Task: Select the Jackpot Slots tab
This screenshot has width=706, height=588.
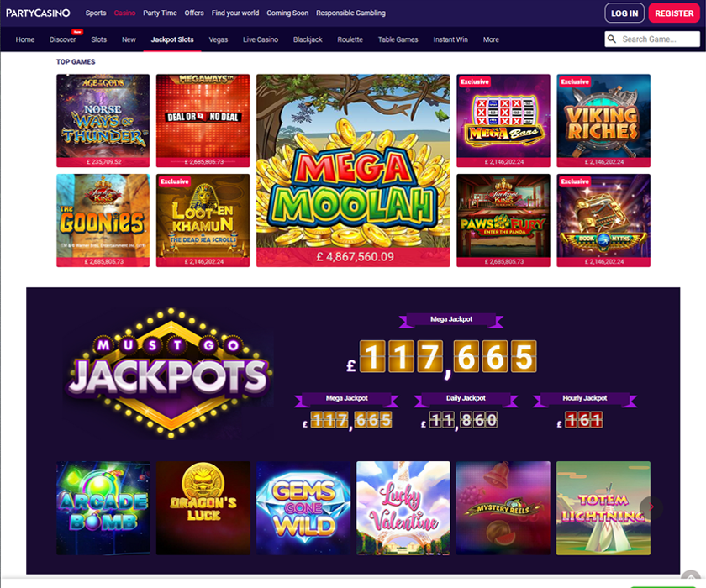Action: tap(172, 39)
